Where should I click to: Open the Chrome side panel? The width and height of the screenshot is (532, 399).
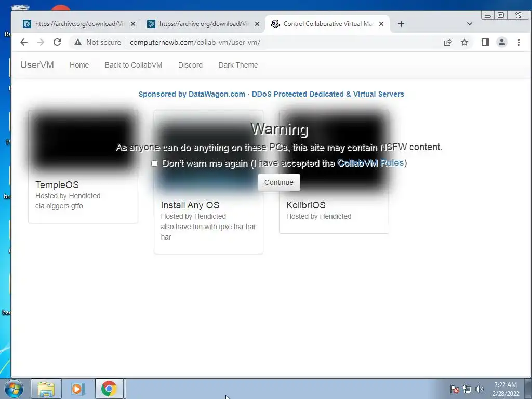pyautogui.click(x=485, y=42)
